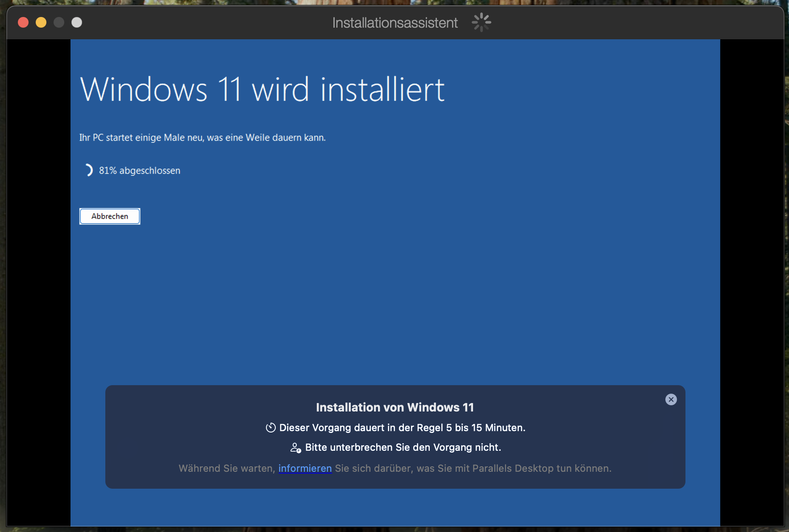Click the dark gray disabled title bar button

coord(59,22)
